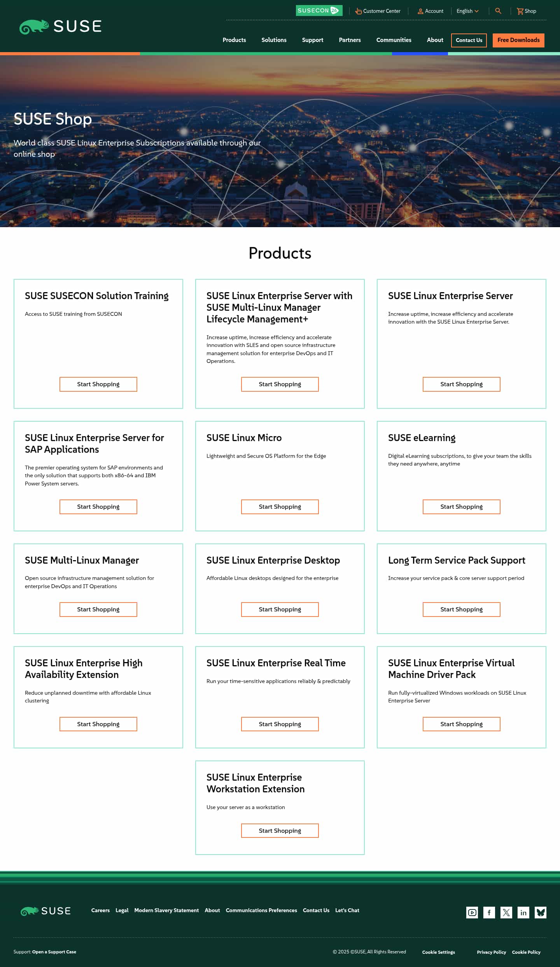
Task: Open the SUSECON 26 banner badge
Action: [x=319, y=11]
